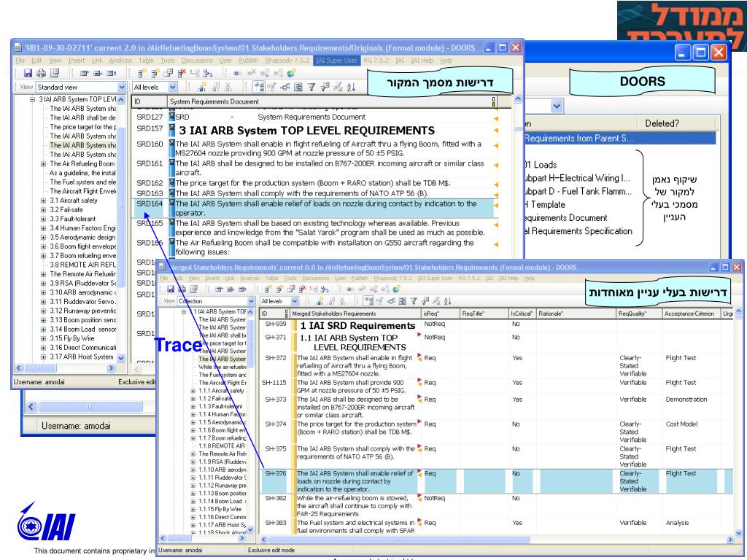Click the first create-object icon in Merged Stakeholders toolbar
The height and width of the screenshot is (560, 747).
click(268, 289)
